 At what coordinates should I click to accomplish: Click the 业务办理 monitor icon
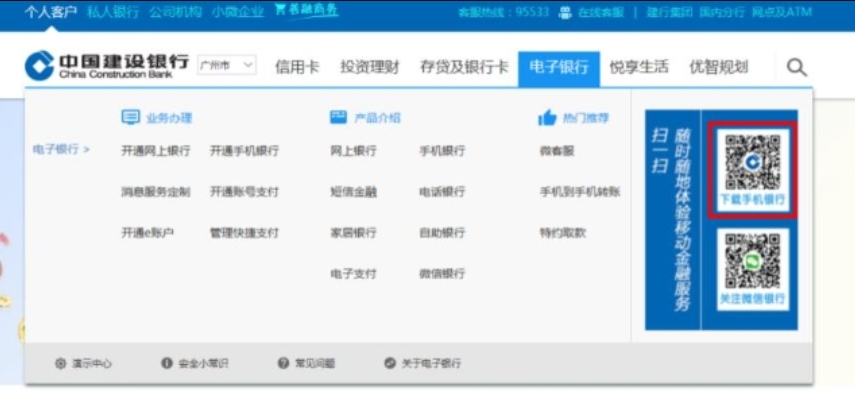click(x=130, y=117)
